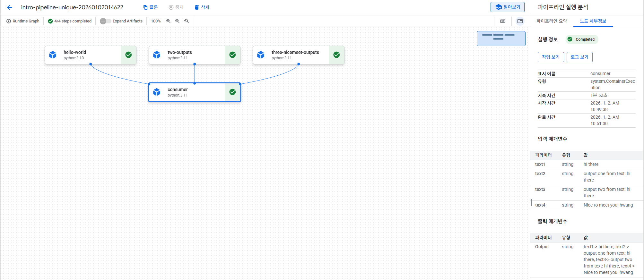This screenshot has width=644, height=280.
Task: Click the reset zoom icon
Action: click(187, 21)
